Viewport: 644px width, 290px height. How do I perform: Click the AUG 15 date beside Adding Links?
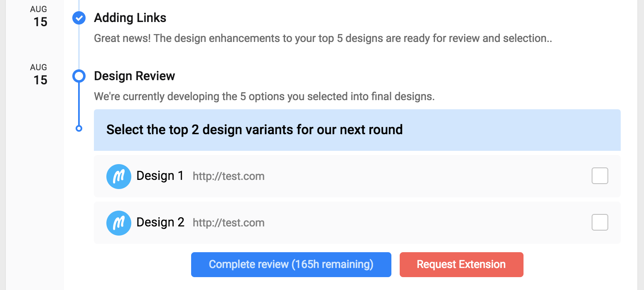[39, 17]
